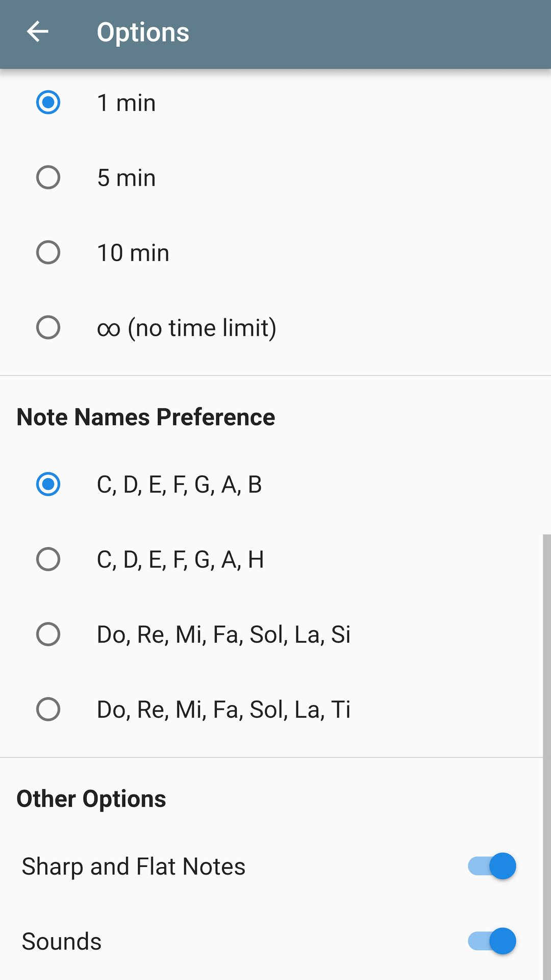
Task: Disable the Sharp and Flat Notes switch
Action: click(x=492, y=866)
